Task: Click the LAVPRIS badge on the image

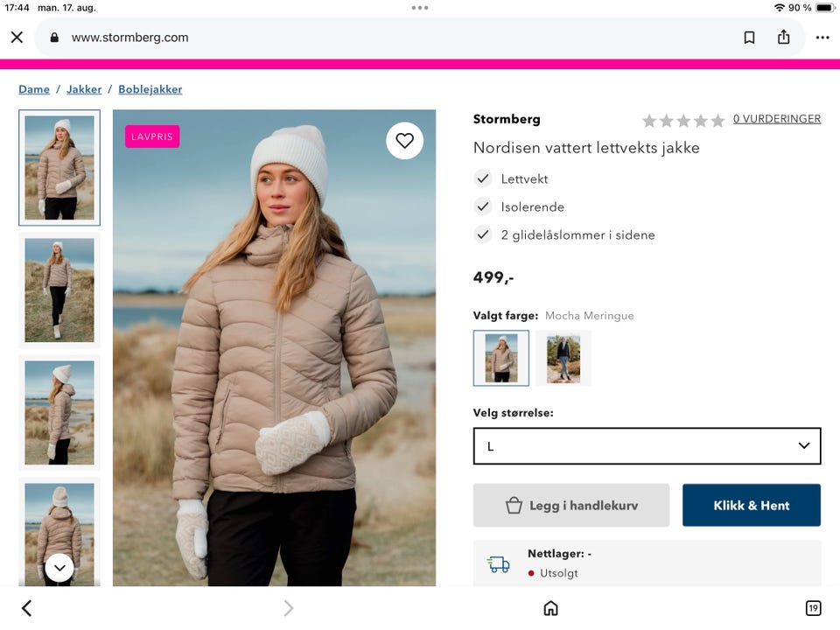Action: [152, 136]
